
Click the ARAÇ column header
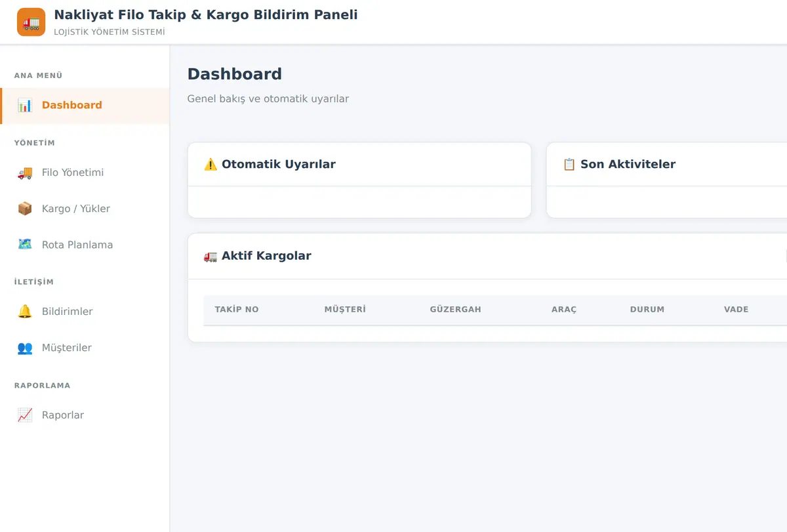tap(564, 310)
